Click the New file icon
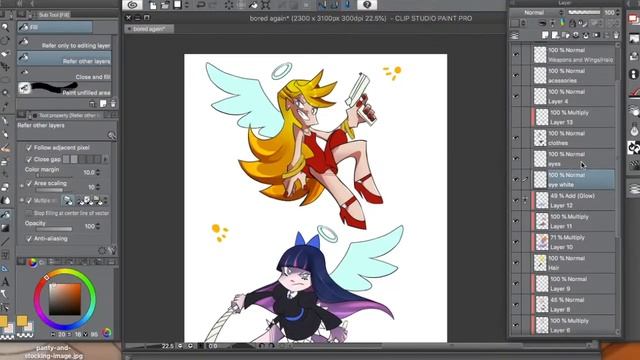Viewport: 640px width, 360px height. [x=153, y=5]
